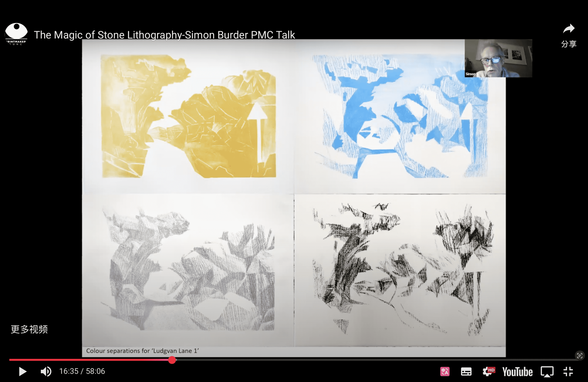The width and height of the screenshot is (588, 382).
Task: Play the paused video
Action: (x=23, y=371)
